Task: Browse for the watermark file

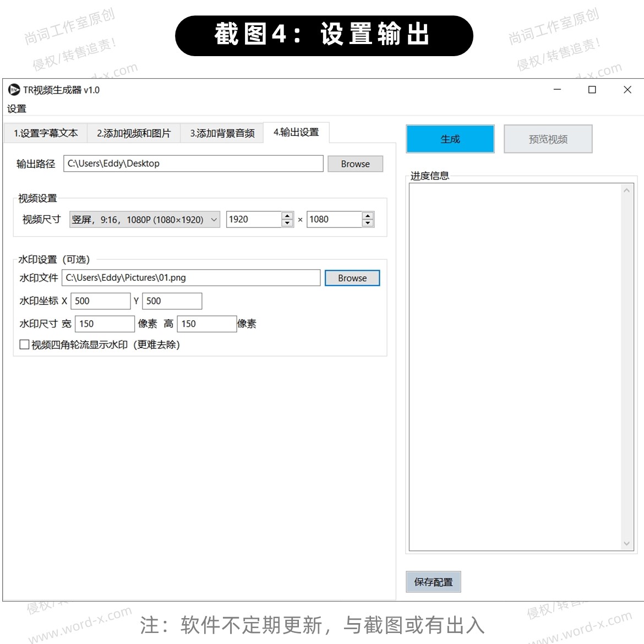Action: coord(352,278)
